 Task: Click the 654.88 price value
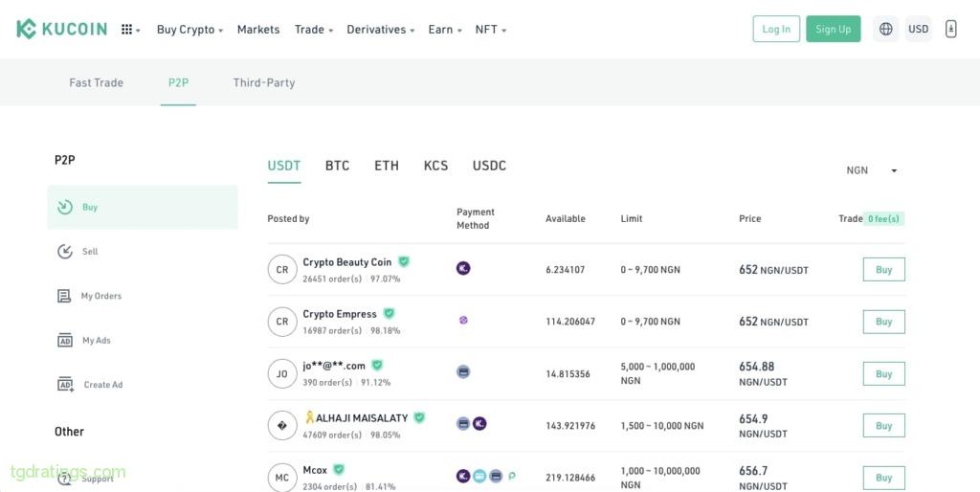coord(756,367)
